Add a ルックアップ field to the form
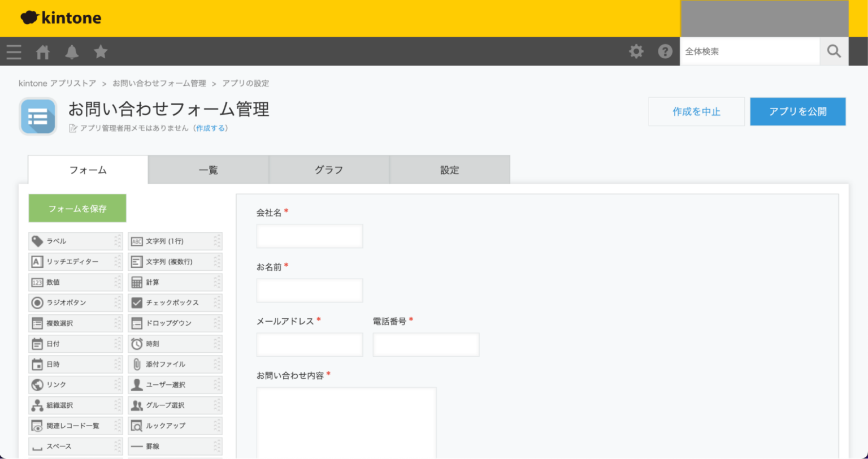This screenshot has width=868, height=459. [175, 426]
